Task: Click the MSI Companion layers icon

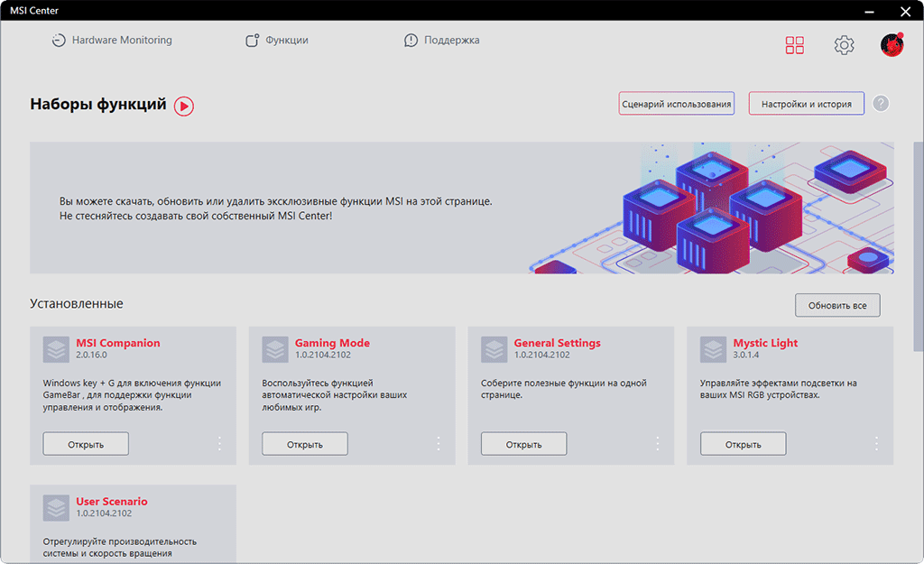Action: point(56,349)
